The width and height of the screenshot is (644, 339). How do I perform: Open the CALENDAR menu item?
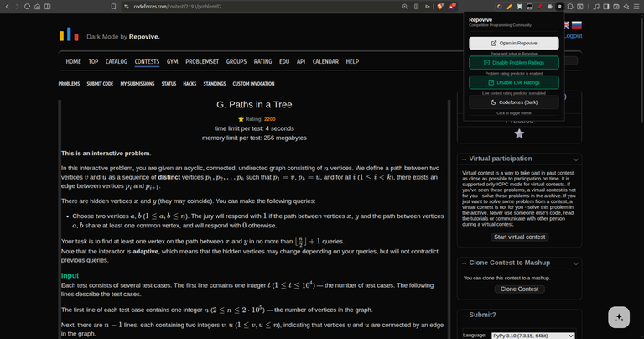coord(325,61)
